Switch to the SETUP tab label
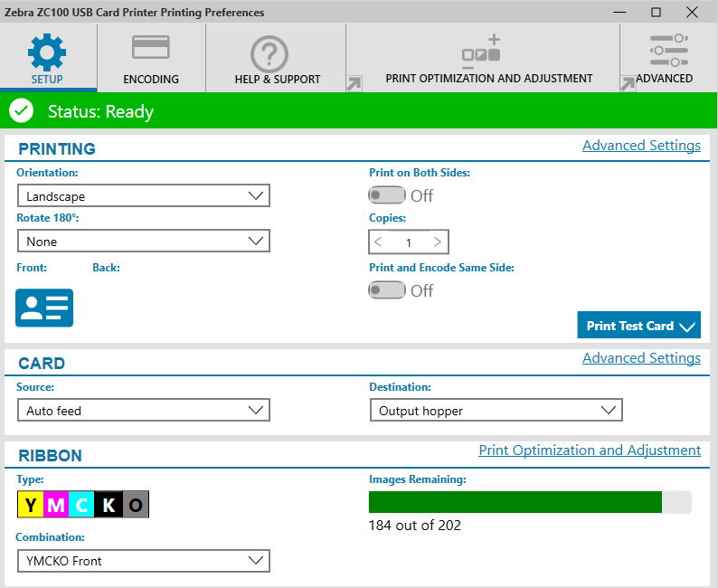The image size is (718, 588). point(47,80)
